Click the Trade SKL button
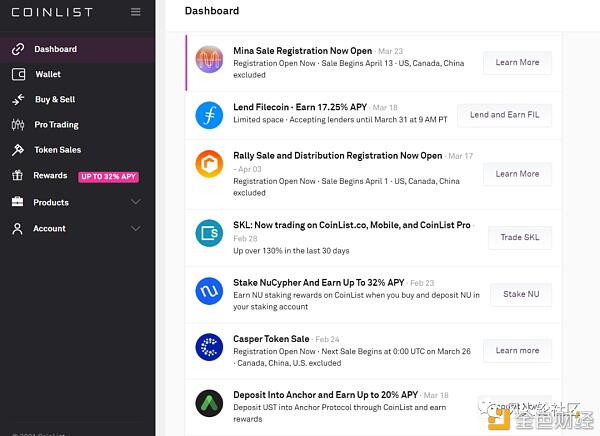The image size is (600, 436). click(520, 237)
